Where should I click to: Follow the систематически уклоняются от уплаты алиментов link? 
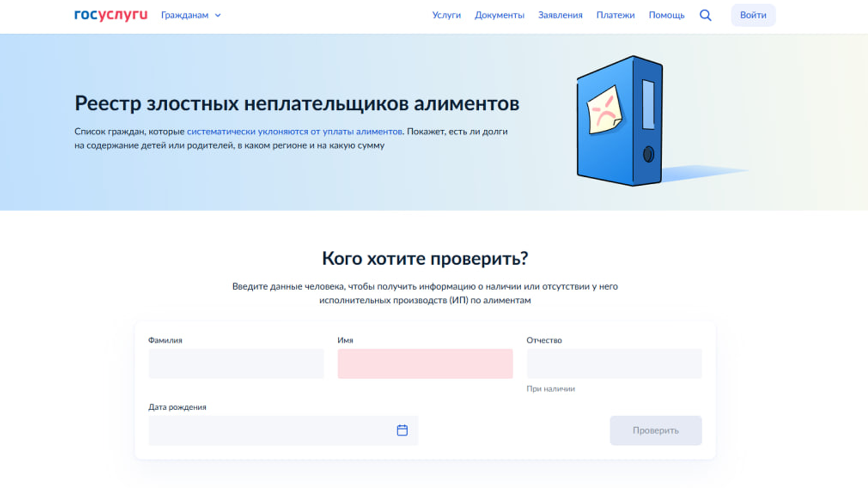[294, 131]
